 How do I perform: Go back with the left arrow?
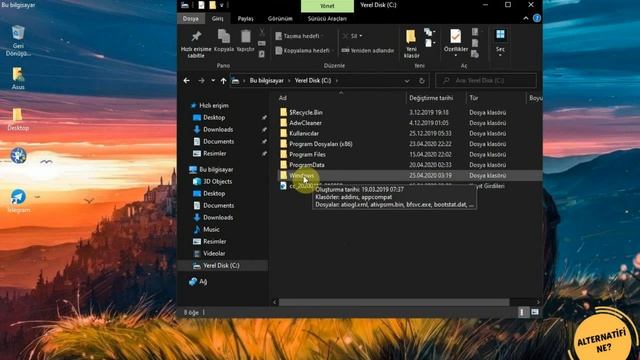pos(187,81)
